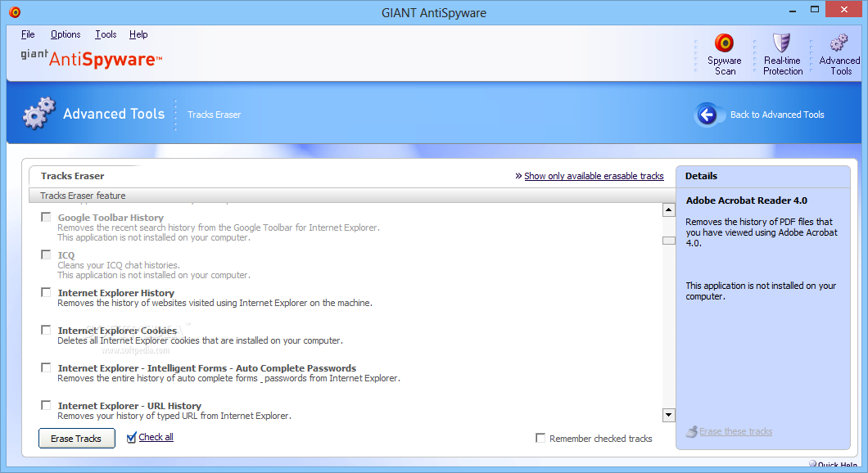Close the GIANT AntiSpyware window
Viewport: 868px width, 473px height.
click(843, 9)
